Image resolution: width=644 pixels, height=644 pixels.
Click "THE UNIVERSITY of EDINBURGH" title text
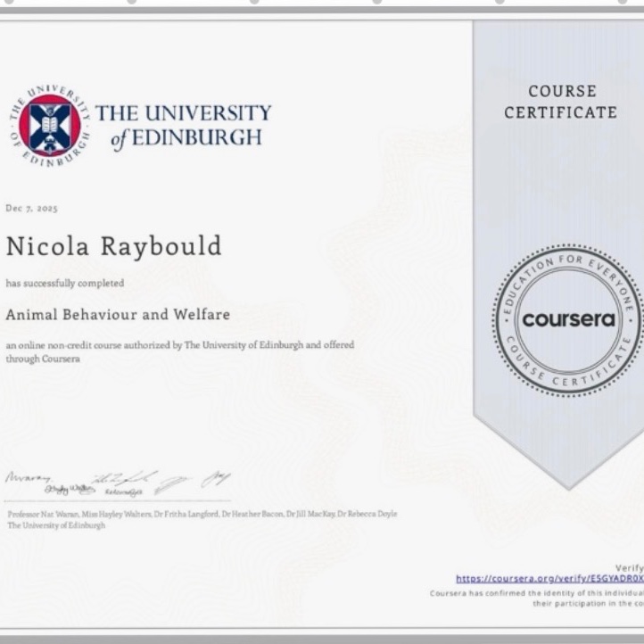coord(183,125)
